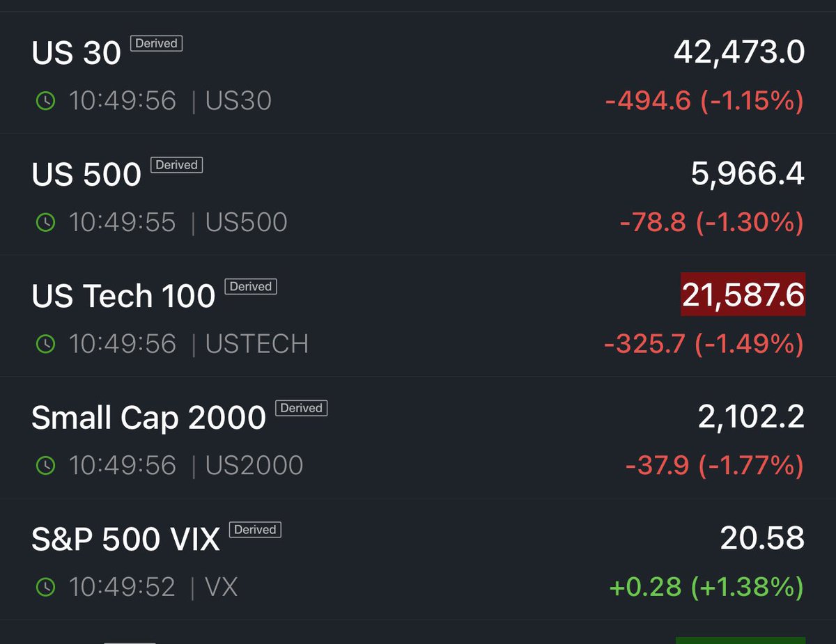This screenshot has height=644, width=836.
Task: Open the US 500 index title
Action: pyautogui.click(x=86, y=174)
